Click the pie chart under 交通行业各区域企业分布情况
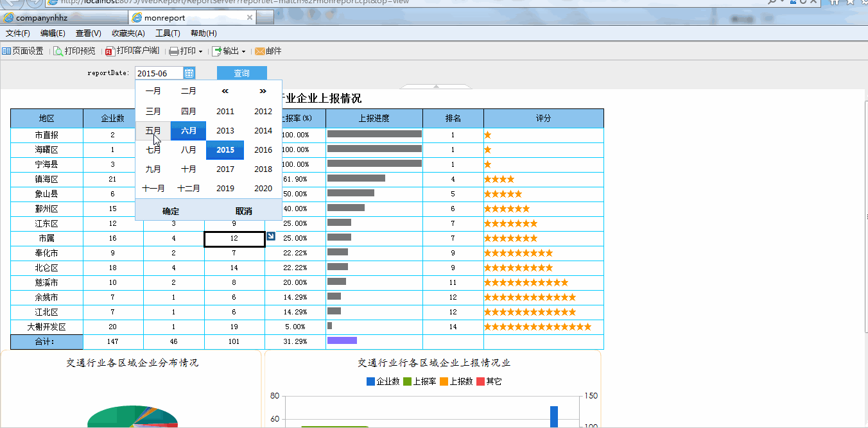 [x=133, y=417]
